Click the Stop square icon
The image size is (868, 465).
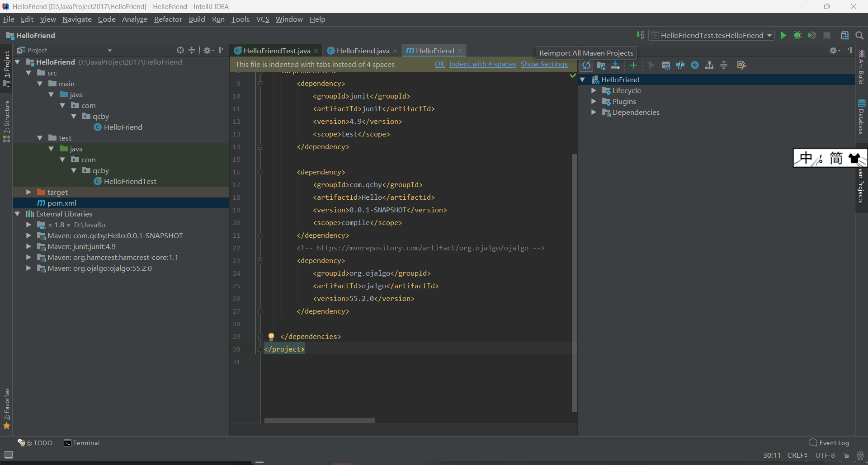(x=827, y=35)
